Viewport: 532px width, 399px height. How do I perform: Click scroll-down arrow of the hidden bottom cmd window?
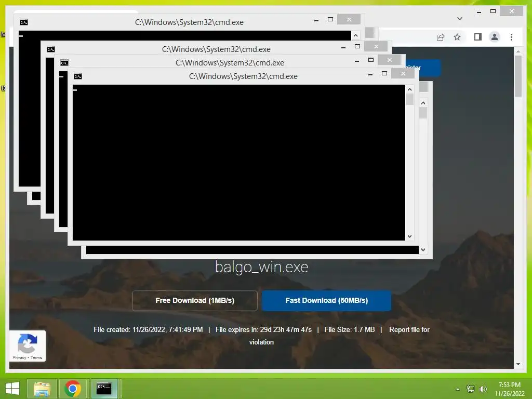click(423, 250)
